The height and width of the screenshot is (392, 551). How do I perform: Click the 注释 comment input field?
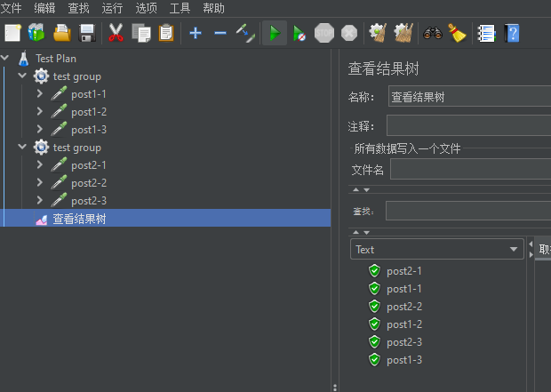[468, 125]
